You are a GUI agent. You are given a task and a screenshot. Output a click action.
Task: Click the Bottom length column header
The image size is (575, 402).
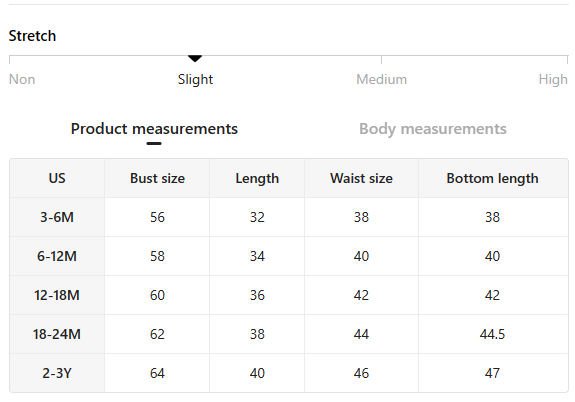click(492, 178)
